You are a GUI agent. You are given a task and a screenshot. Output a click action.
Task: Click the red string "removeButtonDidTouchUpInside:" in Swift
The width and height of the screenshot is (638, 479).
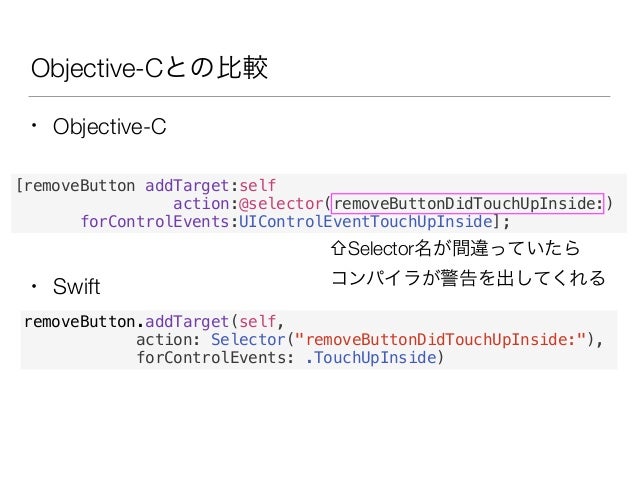[x=441, y=339]
